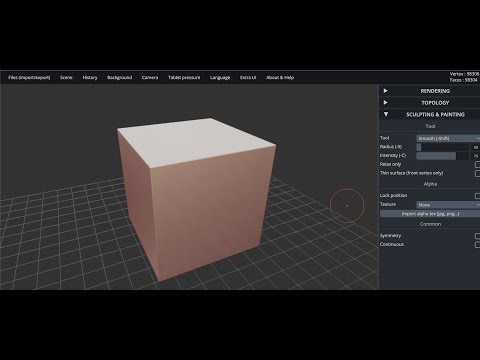Enable the Lock position checkbox
Screen dimensions: 480x360
[x=477, y=196]
